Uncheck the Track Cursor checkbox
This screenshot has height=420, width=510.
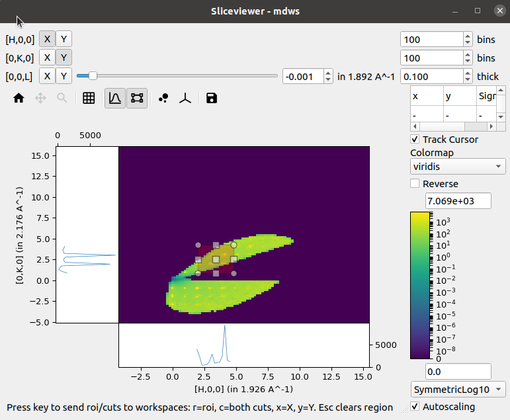[x=415, y=140]
